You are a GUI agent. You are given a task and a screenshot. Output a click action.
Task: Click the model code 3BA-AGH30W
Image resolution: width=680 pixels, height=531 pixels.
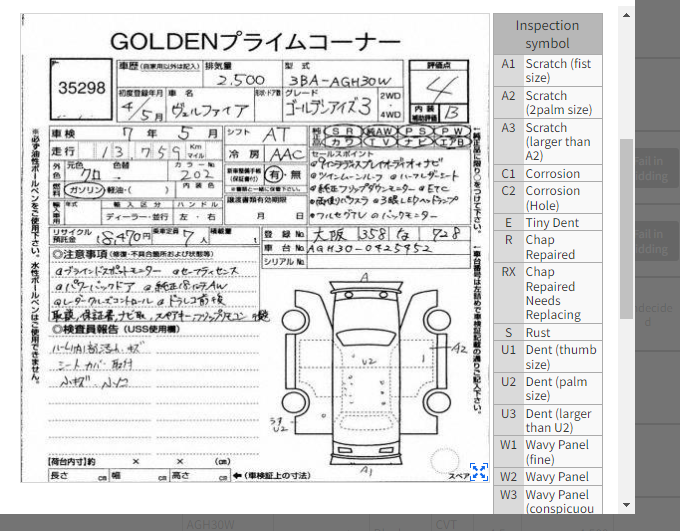pos(340,81)
